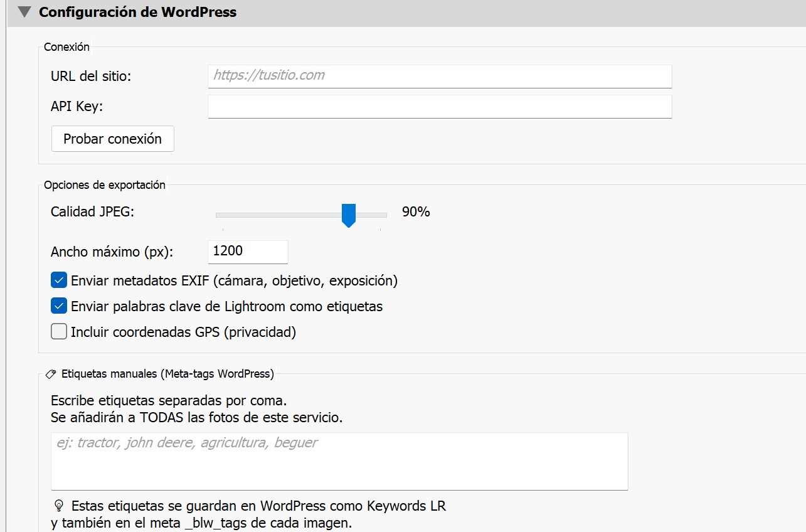Click the 90% quality value text
Image resolution: width=806 pixels, height=532 pixels.
(x=416, y=212)
